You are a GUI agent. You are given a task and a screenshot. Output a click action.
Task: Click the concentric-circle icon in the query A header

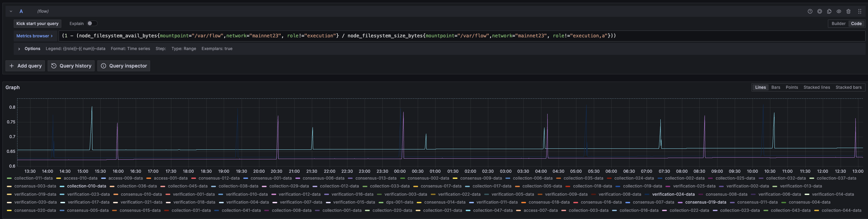pos(819,11)
